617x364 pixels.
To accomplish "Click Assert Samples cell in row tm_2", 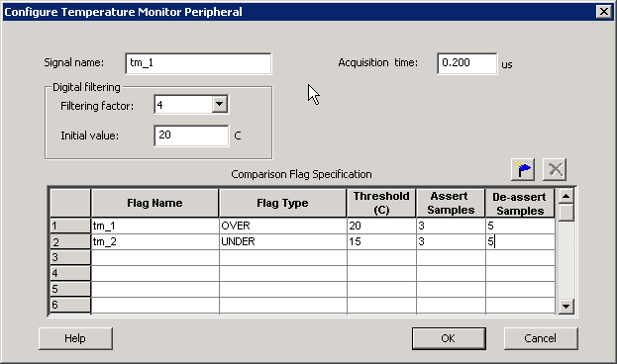I will pos(451,241).
